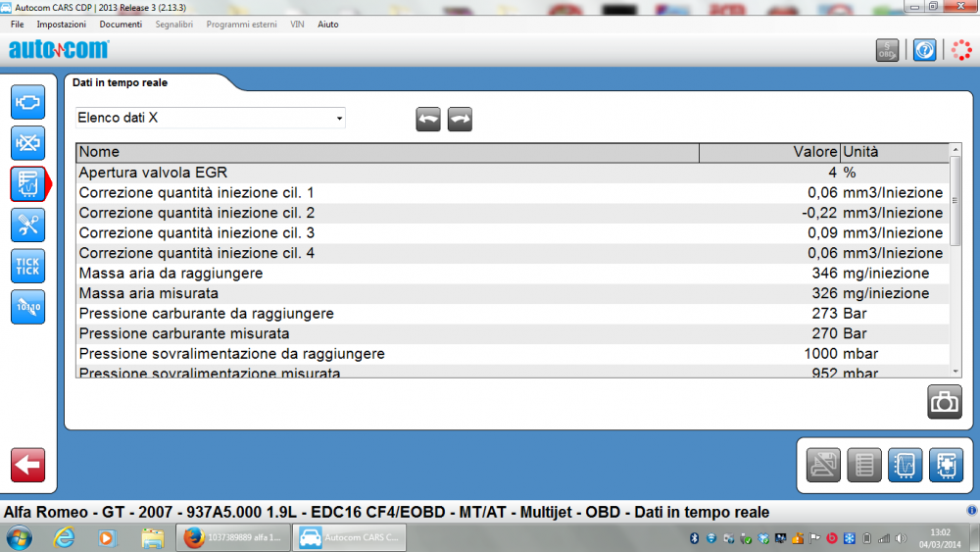Screen dimensions: 980x552
Task: Take a snapshot with the camera icon
Action: pos(945,402)
